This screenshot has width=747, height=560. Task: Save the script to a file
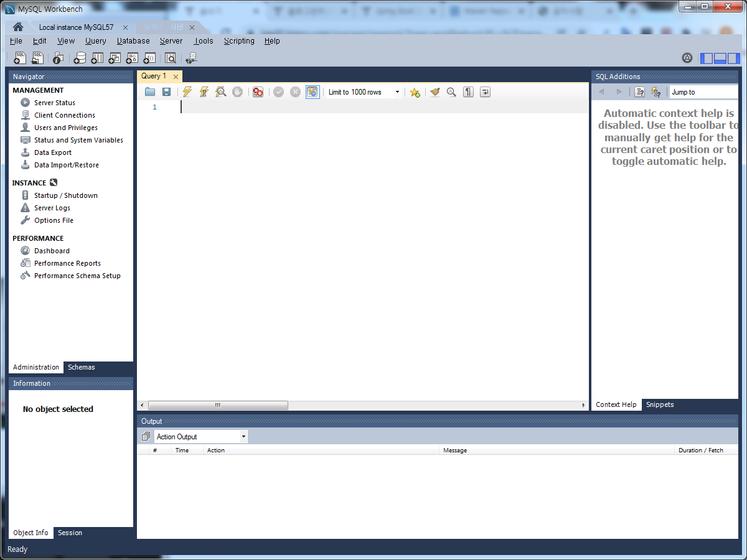click(166, 92)
